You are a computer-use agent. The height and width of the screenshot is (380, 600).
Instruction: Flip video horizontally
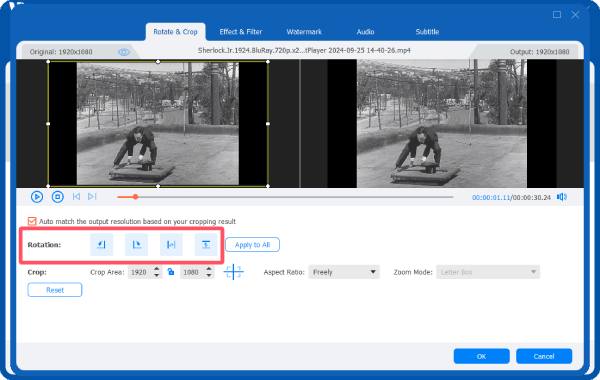click(171, 245)
